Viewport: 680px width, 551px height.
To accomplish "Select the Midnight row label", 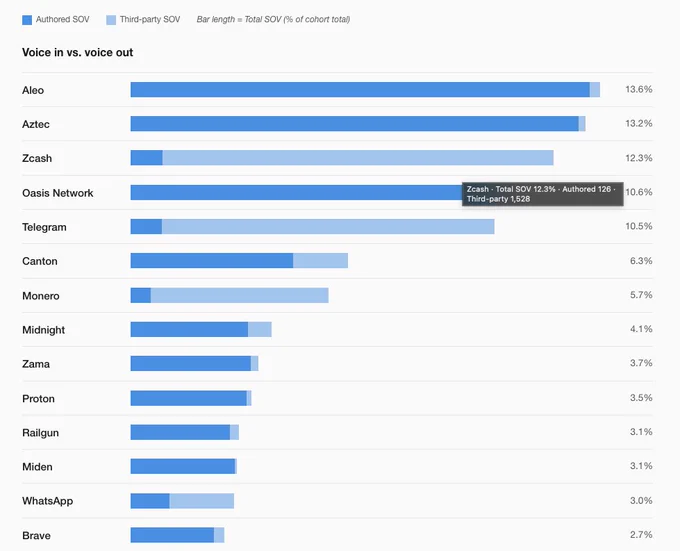I will point(43,330).
